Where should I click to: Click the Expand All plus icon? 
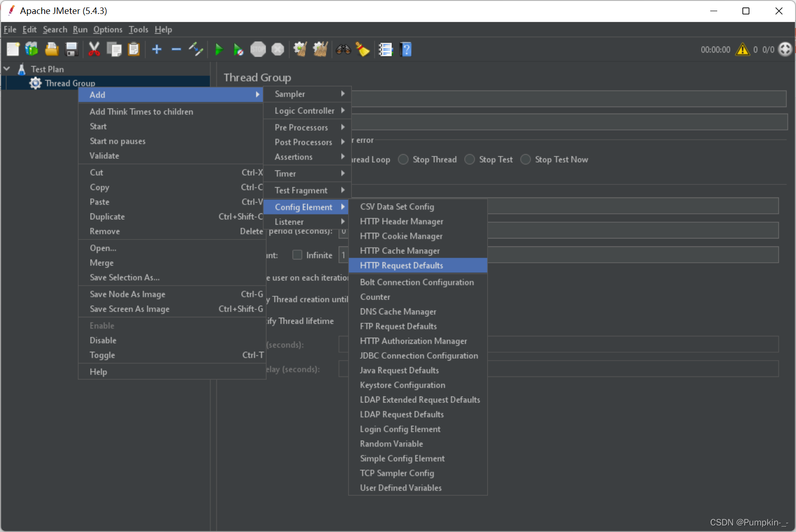pos(157,49)
